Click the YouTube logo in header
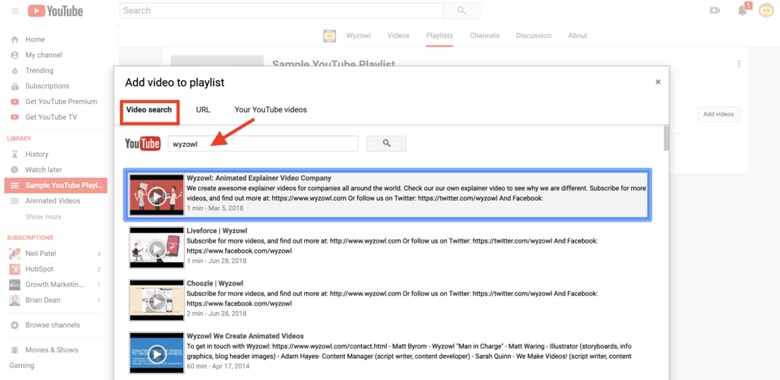This screenshot has width=780, height=380. point(55,11)
